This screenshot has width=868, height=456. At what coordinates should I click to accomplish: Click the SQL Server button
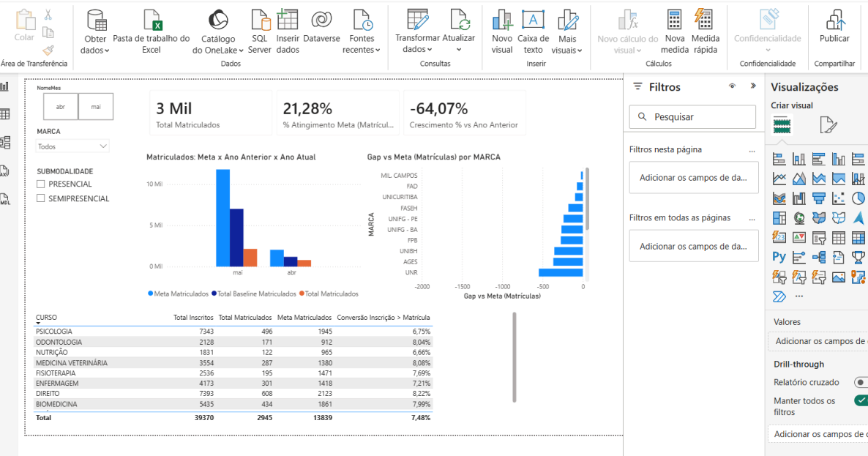click(x=260, y=32)
